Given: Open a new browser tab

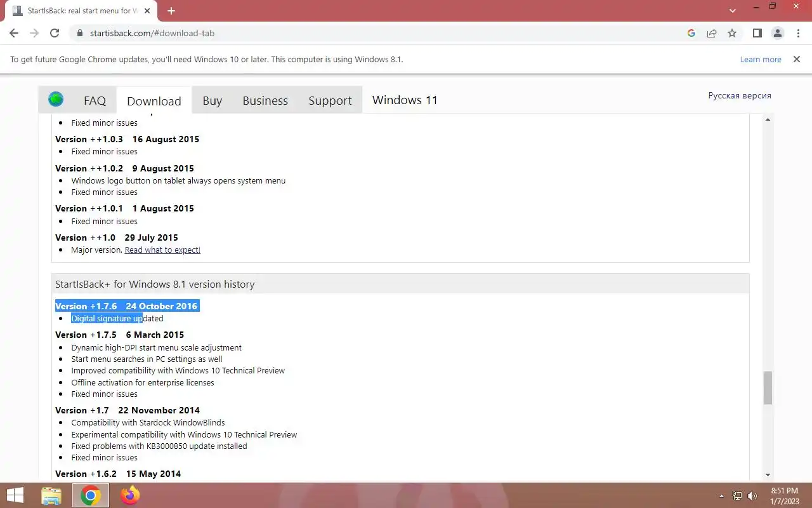Looking at the screenshot, I should 171,11.
